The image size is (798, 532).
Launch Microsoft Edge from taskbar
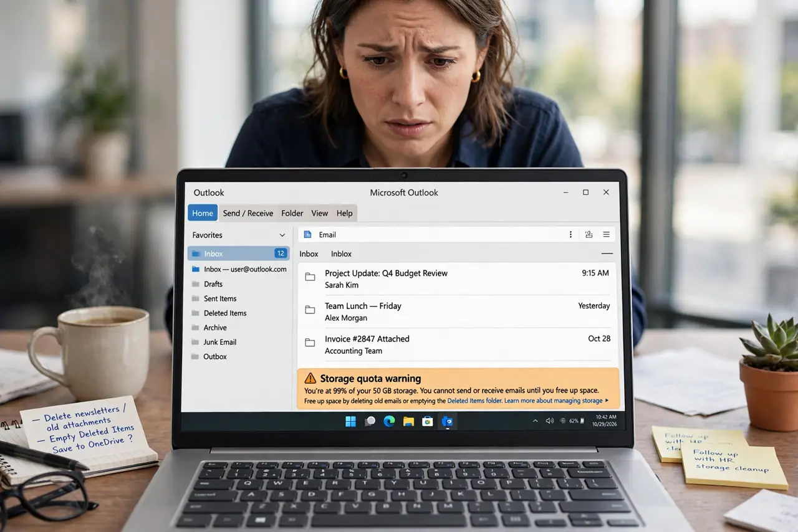(x=389, y=422)
